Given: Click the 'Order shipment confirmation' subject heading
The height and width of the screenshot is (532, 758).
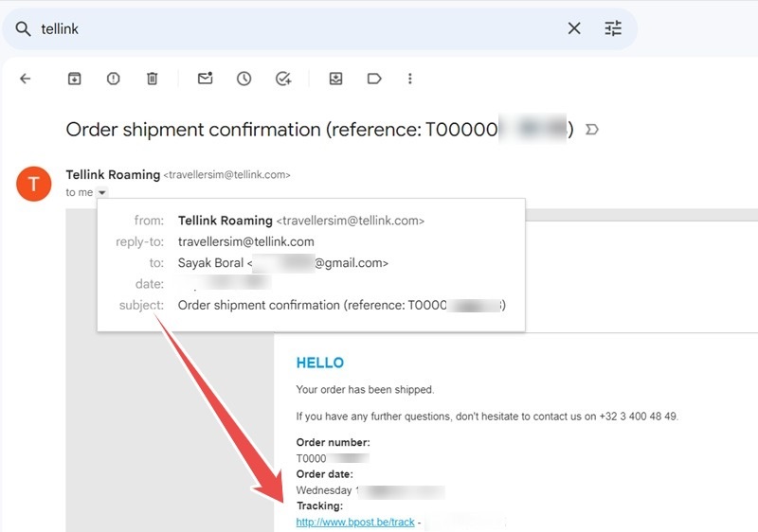Looking at the screenshot, I should click(319, 130).
